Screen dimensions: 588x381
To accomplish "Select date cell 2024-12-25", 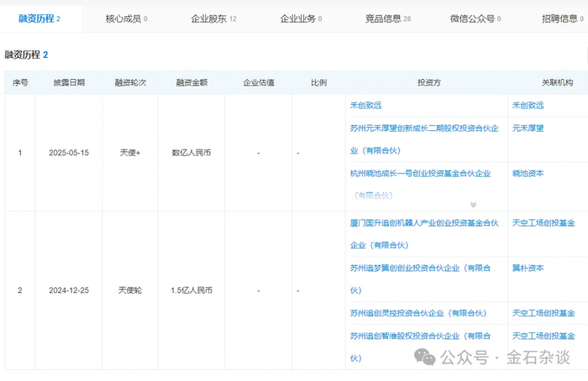I will pos(69,290).
